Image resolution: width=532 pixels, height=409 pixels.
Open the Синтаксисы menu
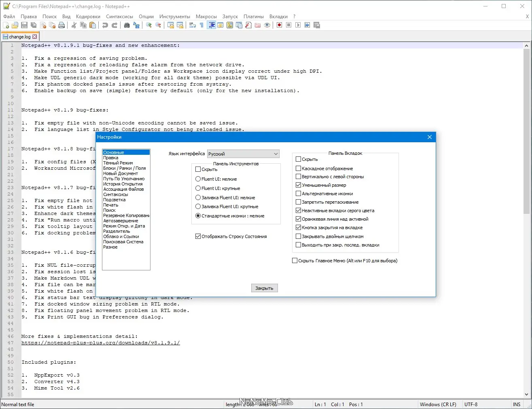120,17
